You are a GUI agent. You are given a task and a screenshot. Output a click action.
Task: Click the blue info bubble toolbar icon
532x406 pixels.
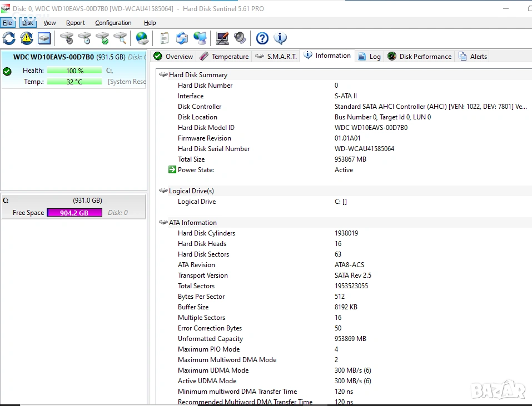280,38
